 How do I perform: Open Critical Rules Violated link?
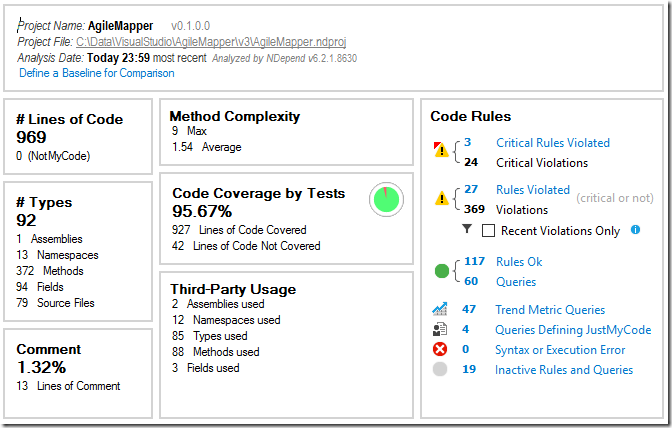(x=553, y=143)
